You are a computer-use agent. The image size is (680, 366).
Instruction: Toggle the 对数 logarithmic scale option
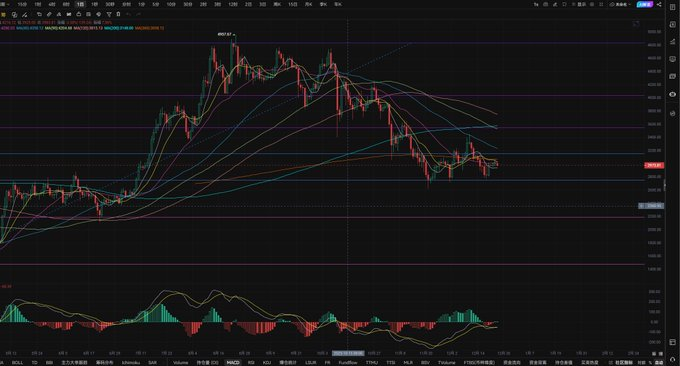[641, 363]
